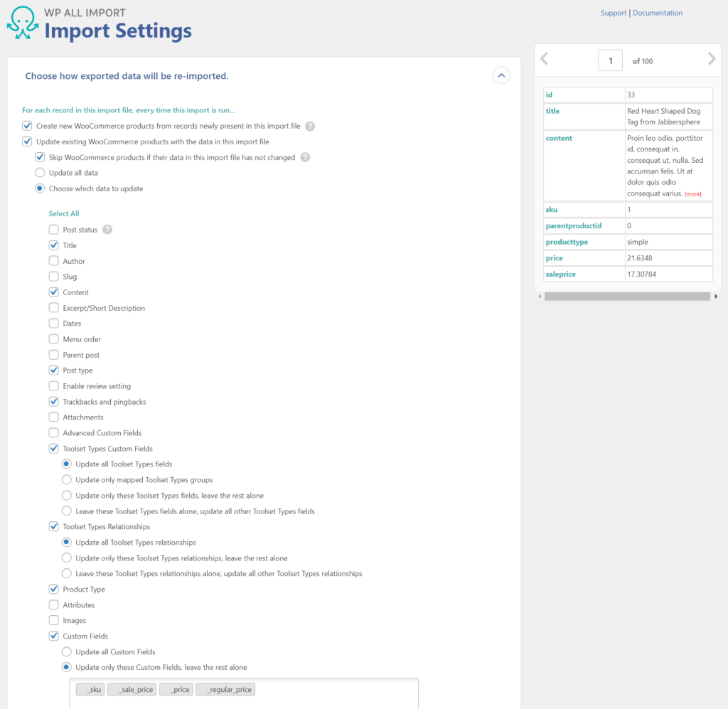Check the Parent post checkbox
728x709 pixels.
point(54,355)
